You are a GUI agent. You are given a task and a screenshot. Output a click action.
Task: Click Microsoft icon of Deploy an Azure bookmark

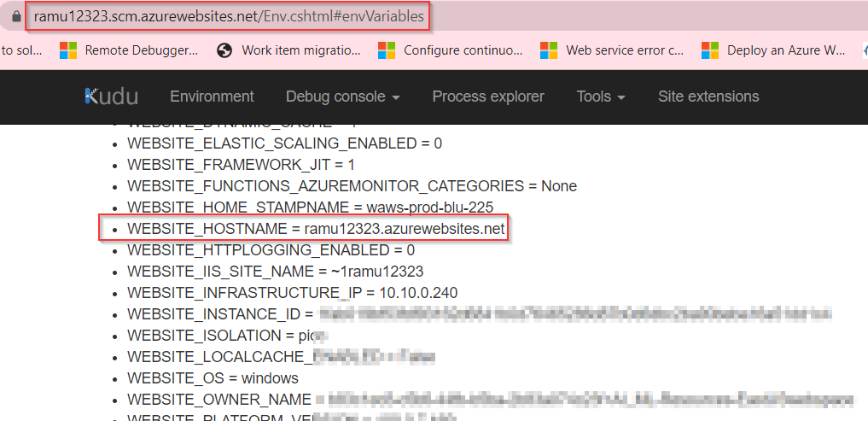click(710, 50)
